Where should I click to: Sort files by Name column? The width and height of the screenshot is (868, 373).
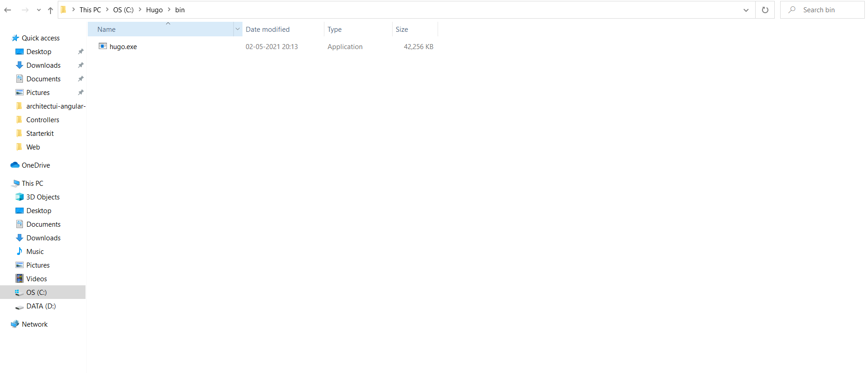pos(161,29)
